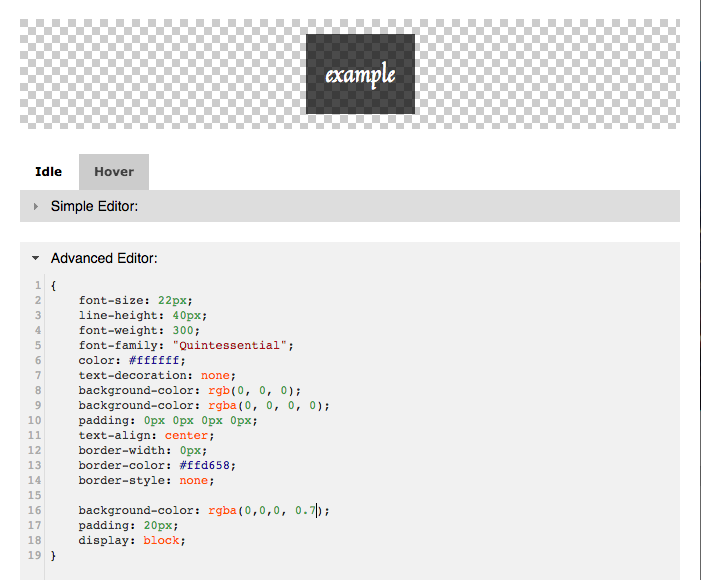This screenshot has height=580, width=701.
Task: Click the font-weight 300 code line
Action: pyautogui.click(x=139, y=330)
